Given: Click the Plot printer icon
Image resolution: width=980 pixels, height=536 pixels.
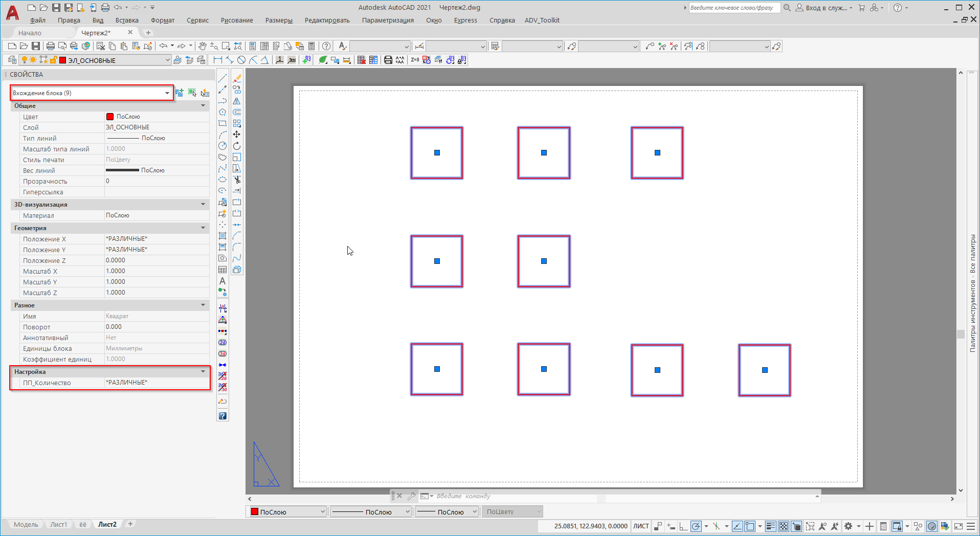Looking at the screenshot, I should point(51,46).
